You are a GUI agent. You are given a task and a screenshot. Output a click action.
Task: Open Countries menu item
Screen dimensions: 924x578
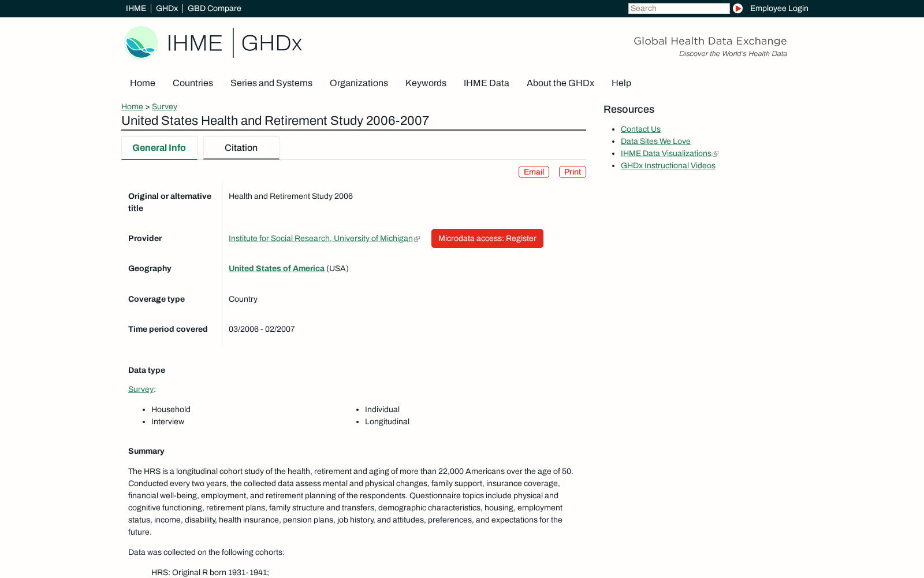click(193, 83)
